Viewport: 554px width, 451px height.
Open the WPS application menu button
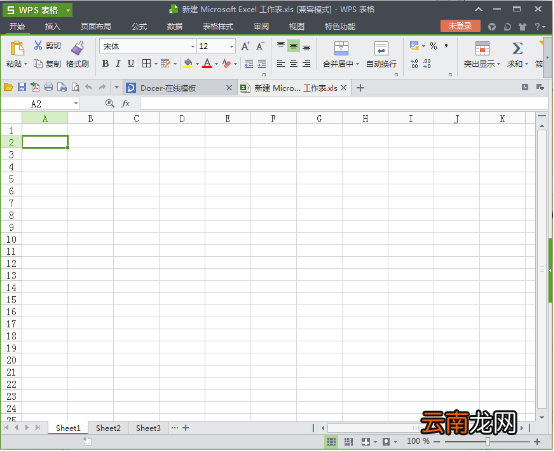(37, 10)
